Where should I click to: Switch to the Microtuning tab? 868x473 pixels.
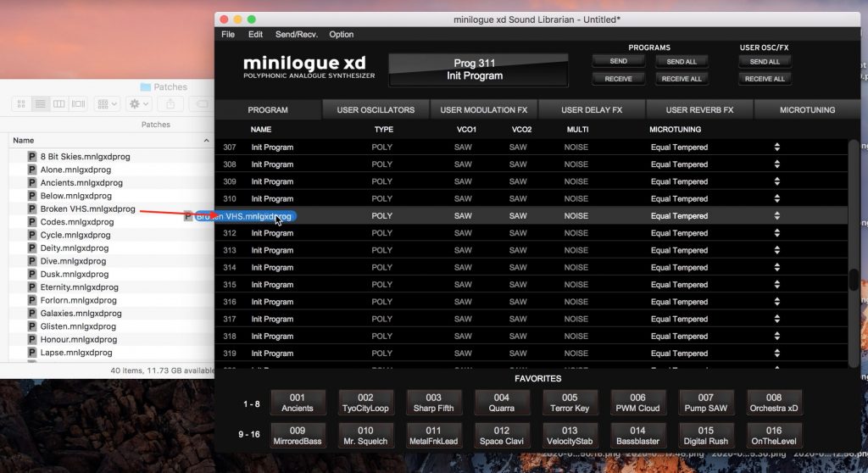tap(807, 110)
